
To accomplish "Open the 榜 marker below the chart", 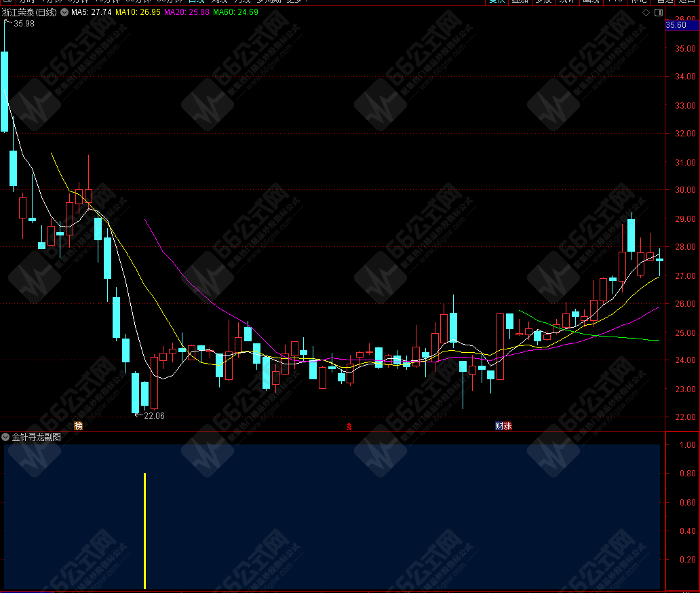I will coord(79,426).
